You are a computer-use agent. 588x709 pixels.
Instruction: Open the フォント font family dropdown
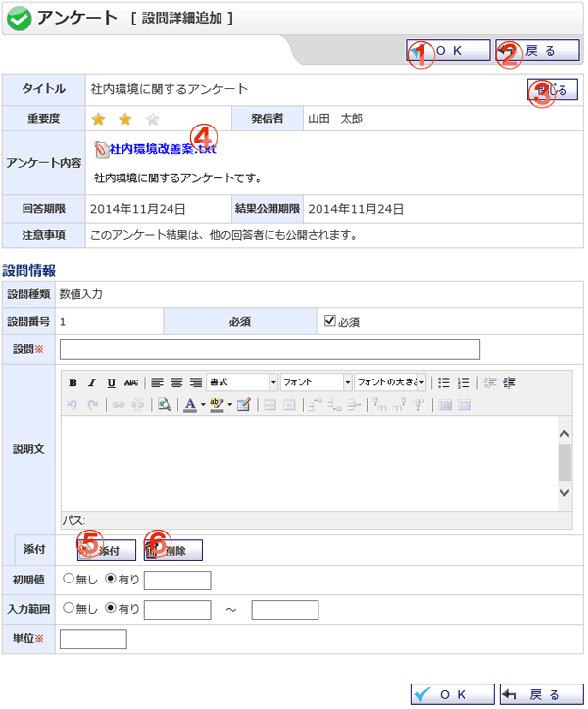(x=317, y=382)
